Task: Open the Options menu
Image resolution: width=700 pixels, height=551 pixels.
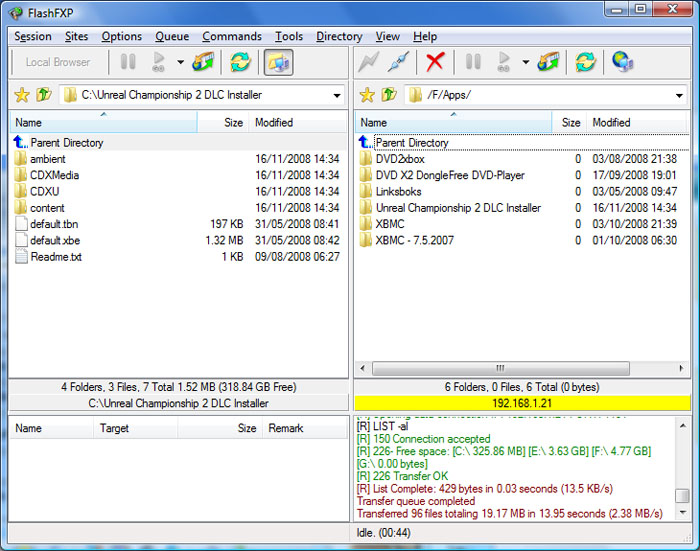Action: [x=121, y=36]
